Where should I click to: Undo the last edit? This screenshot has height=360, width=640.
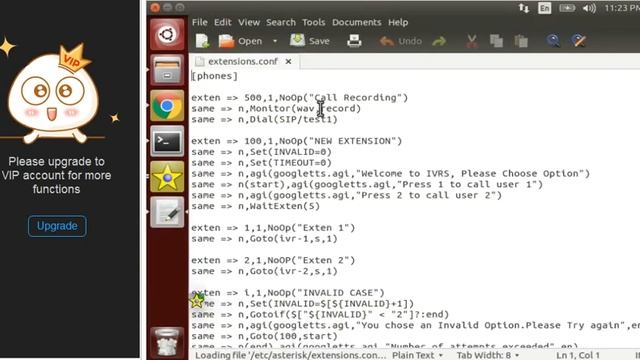point(400,41)
